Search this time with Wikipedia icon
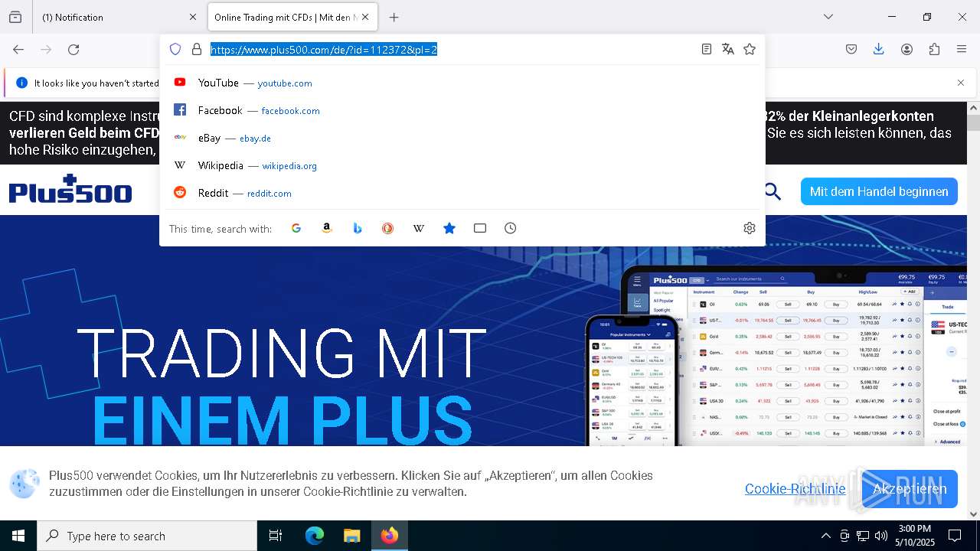 click(419, 228)
